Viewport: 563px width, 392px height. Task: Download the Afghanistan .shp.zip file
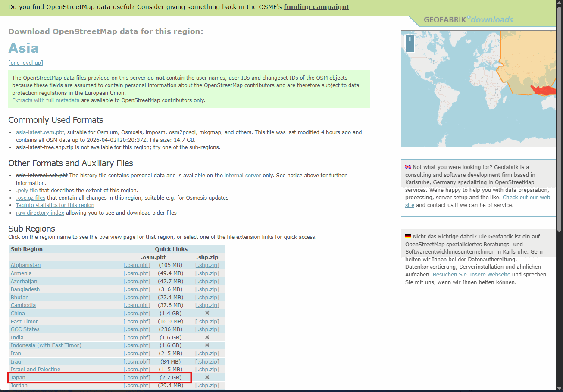pyautogui.click(x=207, y=265)
